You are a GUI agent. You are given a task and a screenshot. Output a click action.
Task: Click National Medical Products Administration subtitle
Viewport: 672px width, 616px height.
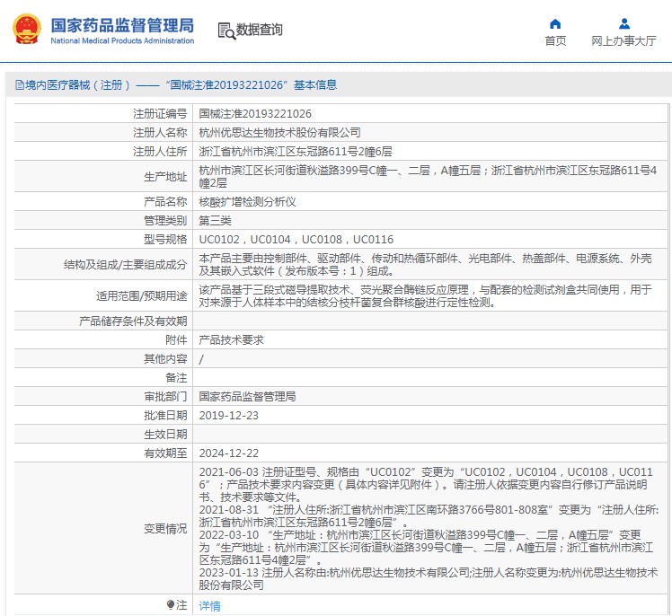pos(122,40)
